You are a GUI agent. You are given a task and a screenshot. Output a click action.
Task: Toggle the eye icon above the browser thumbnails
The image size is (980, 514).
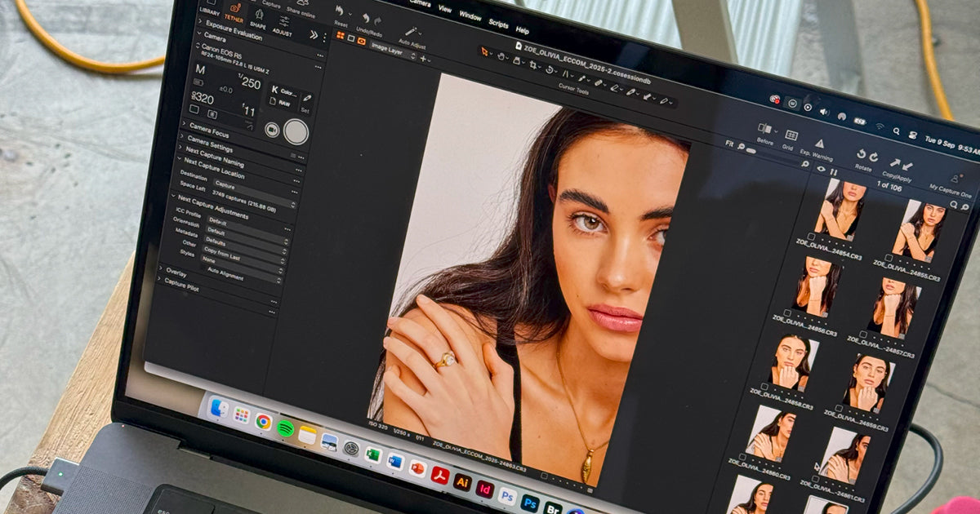tap(821, 168)
